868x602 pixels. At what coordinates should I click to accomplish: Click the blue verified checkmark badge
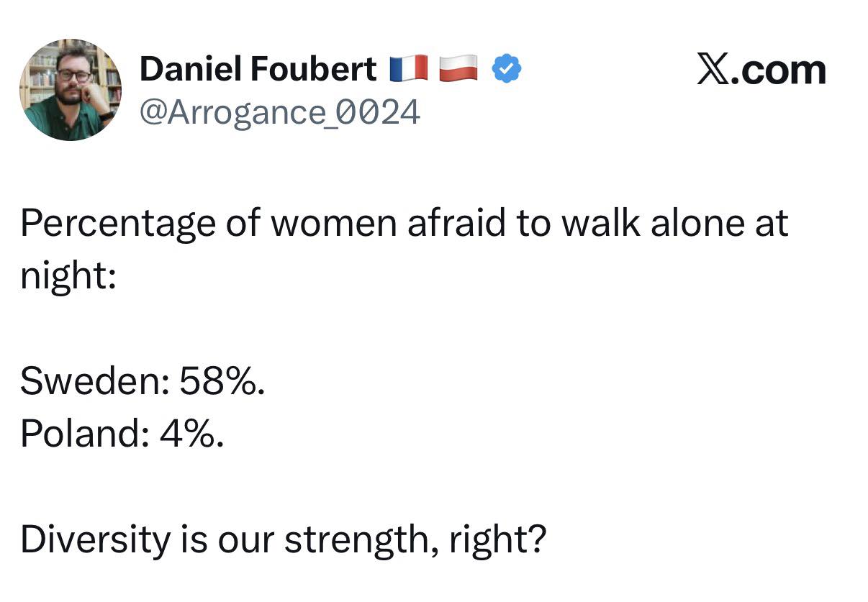click(507, 70)
